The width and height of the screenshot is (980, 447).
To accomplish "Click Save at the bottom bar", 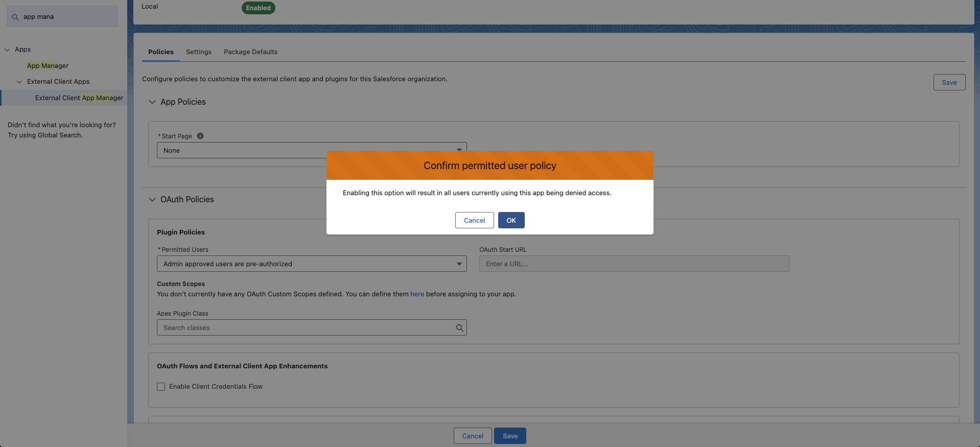I will pos(509,436).
